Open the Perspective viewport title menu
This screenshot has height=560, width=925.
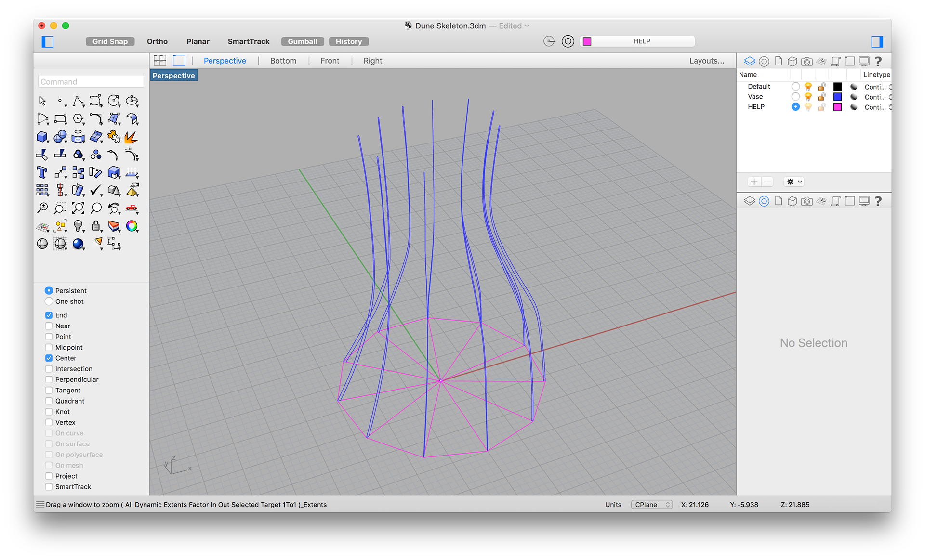point(174,76)
